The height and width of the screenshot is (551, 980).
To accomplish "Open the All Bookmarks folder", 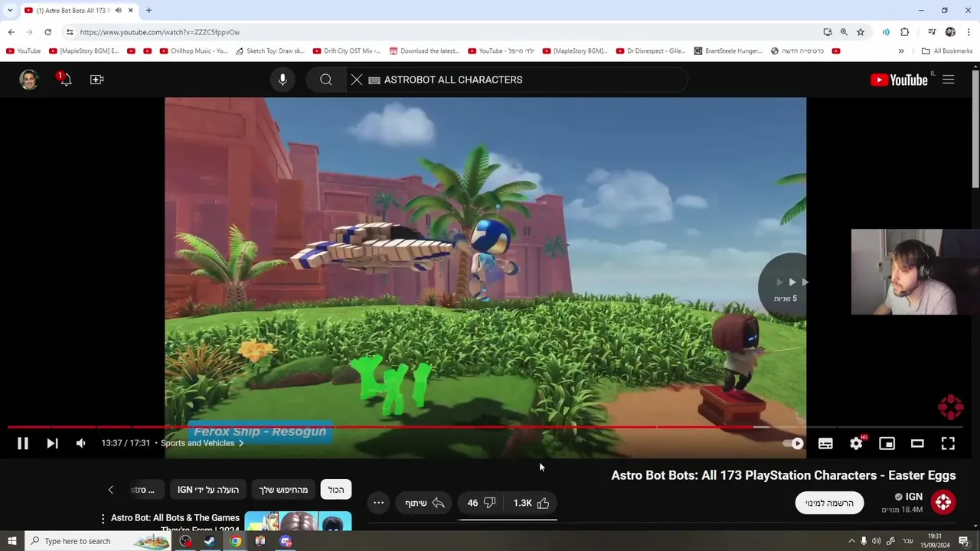I will click(947, 51).
